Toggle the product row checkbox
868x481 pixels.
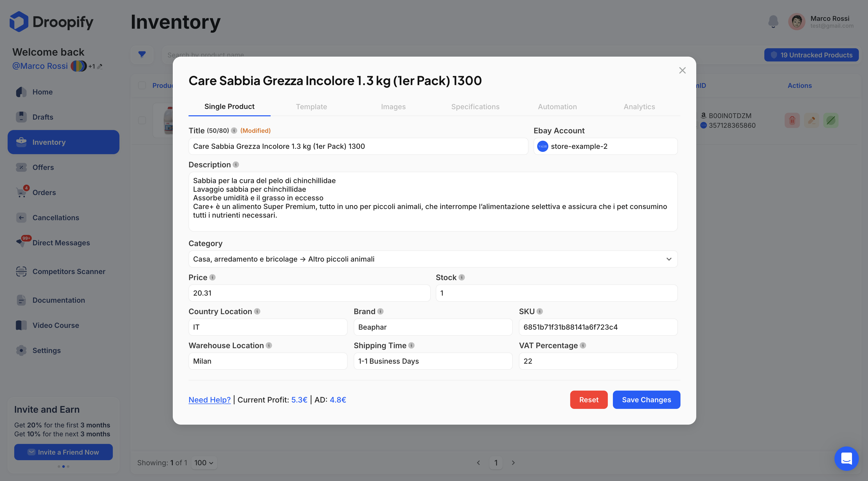click(142, 120)
